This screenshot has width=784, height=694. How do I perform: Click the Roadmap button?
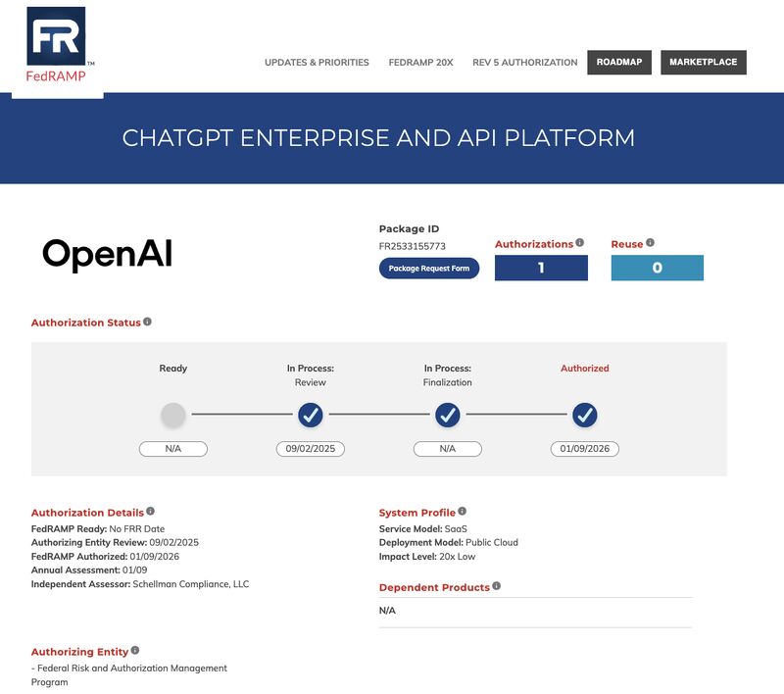click(x=619, y=63)
